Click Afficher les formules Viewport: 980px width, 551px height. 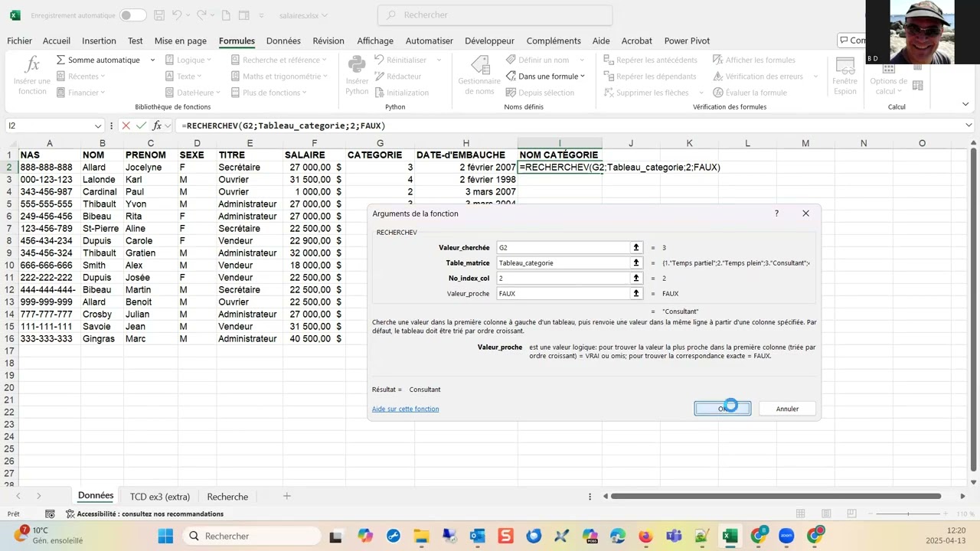(x=753, y=60)
